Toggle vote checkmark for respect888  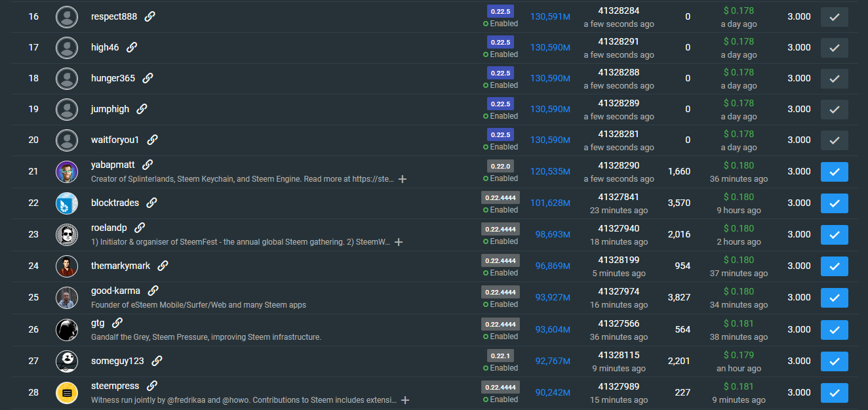[x=834, y=17]
